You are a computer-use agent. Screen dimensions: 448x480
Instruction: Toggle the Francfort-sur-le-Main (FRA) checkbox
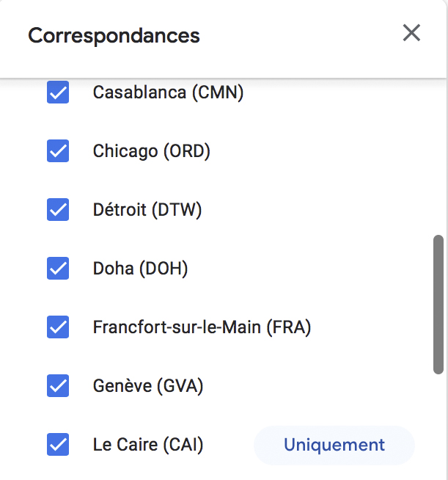pyautogui.click(x=58, y=327)
